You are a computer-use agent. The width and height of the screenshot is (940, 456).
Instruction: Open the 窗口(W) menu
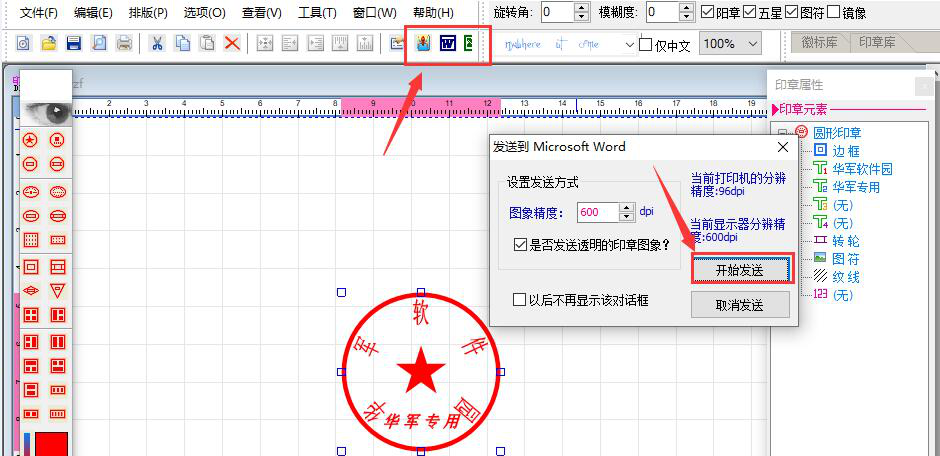click(375, 13)
